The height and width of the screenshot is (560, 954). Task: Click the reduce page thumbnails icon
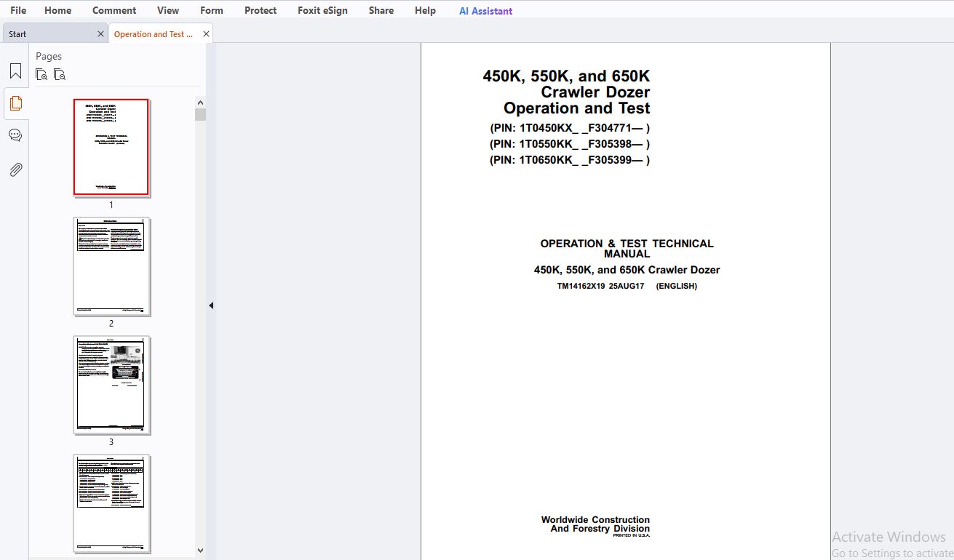tap(60, 74)
